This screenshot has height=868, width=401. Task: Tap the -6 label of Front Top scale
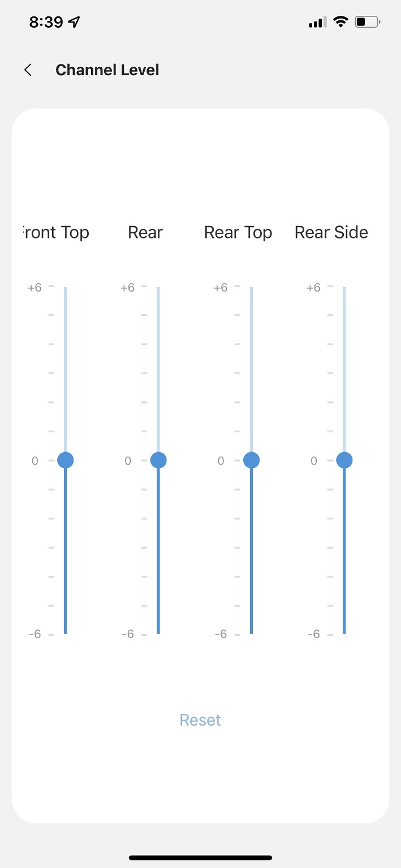click(x=35, y=634)
